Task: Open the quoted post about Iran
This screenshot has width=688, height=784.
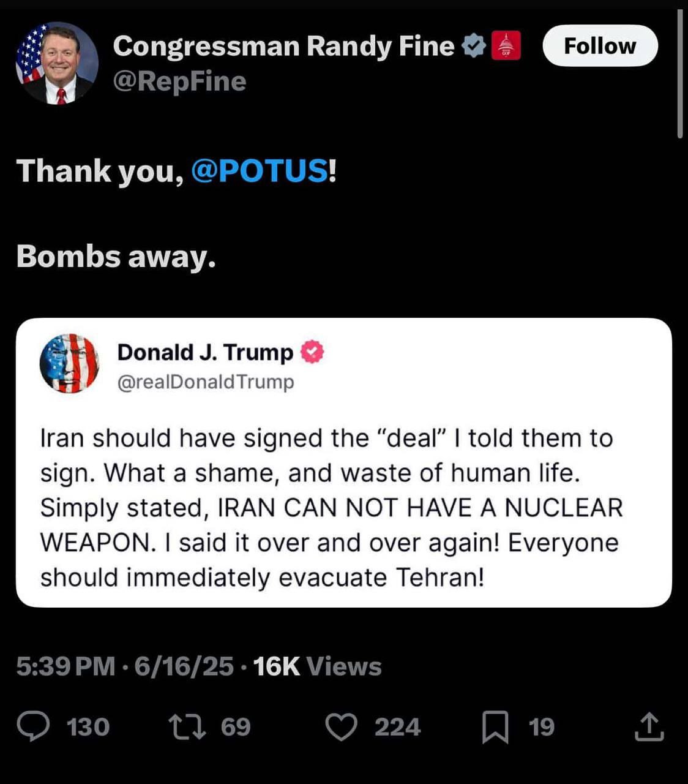Action: [343, 508]
